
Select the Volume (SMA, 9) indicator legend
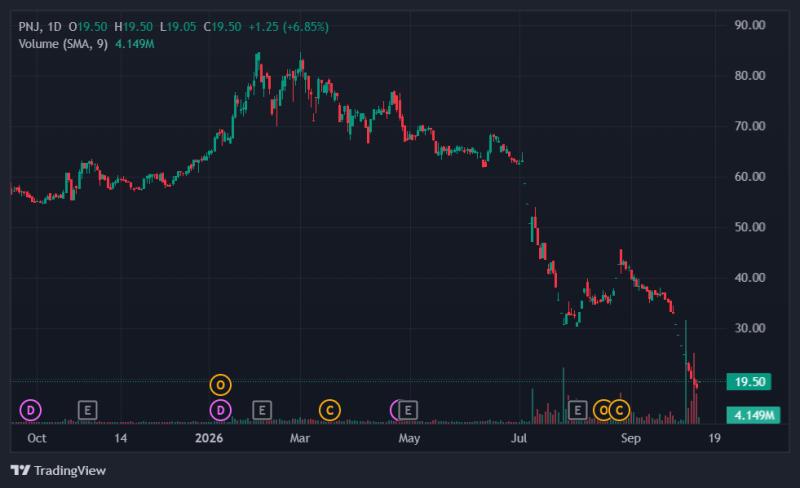63,44
